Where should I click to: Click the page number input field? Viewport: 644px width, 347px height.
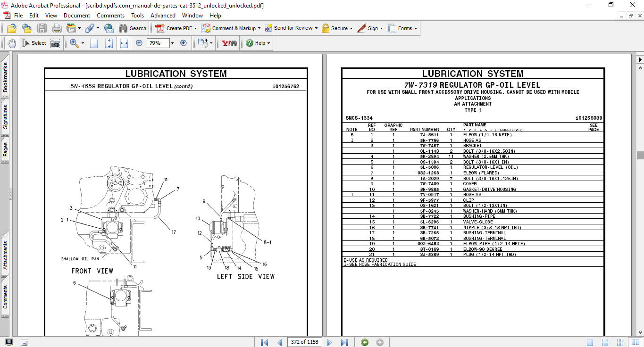[303, 342]
